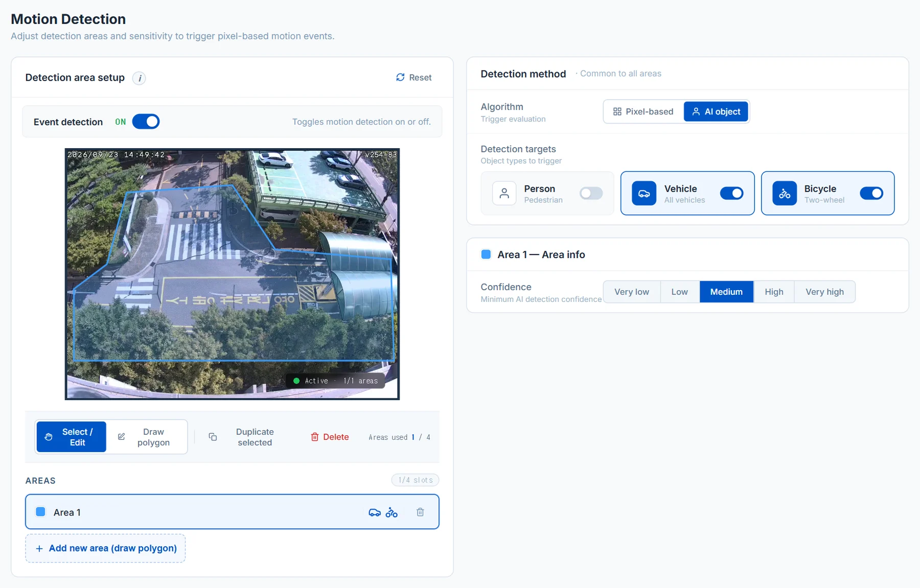This screenshot has width=920, height=588.
Task: Switch algorithm to Pixel-based
Action: pyautogui.click(x=643, y=111)
